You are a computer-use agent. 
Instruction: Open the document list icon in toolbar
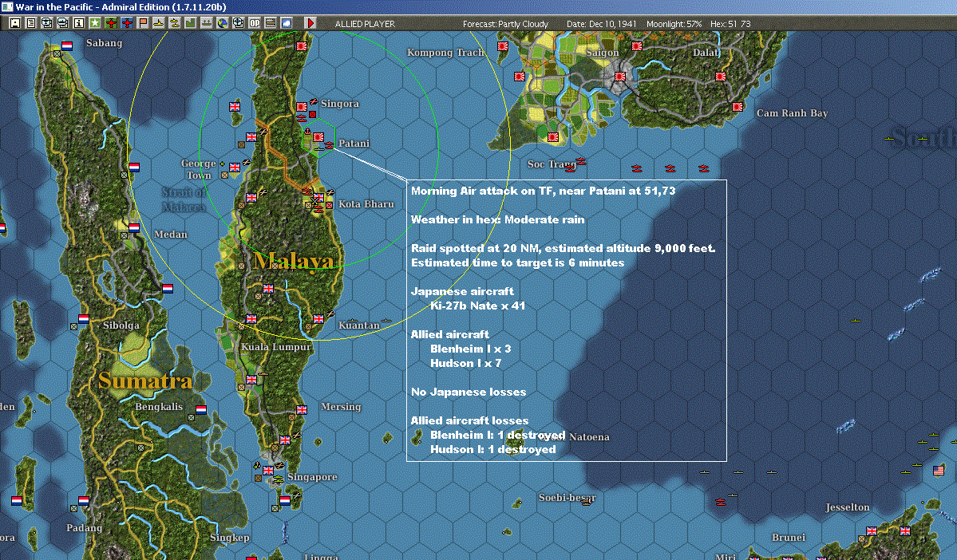pyautogui.click(x=31, y=23)
